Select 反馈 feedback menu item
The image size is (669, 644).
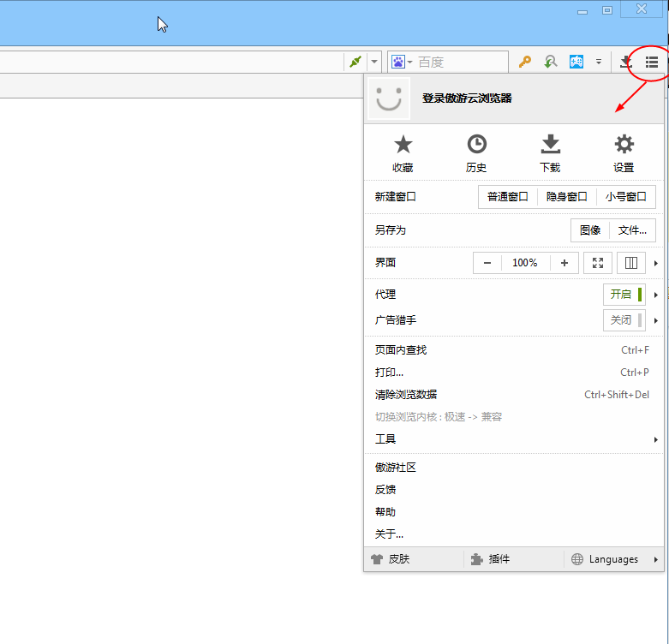(x=514, y=490)
